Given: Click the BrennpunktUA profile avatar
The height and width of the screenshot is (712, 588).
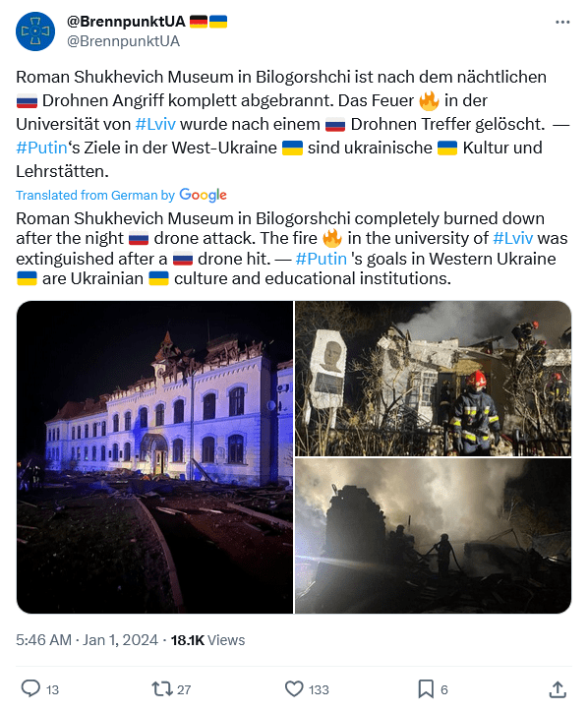Looking at the screenshot, I should (x=35, y=31).
